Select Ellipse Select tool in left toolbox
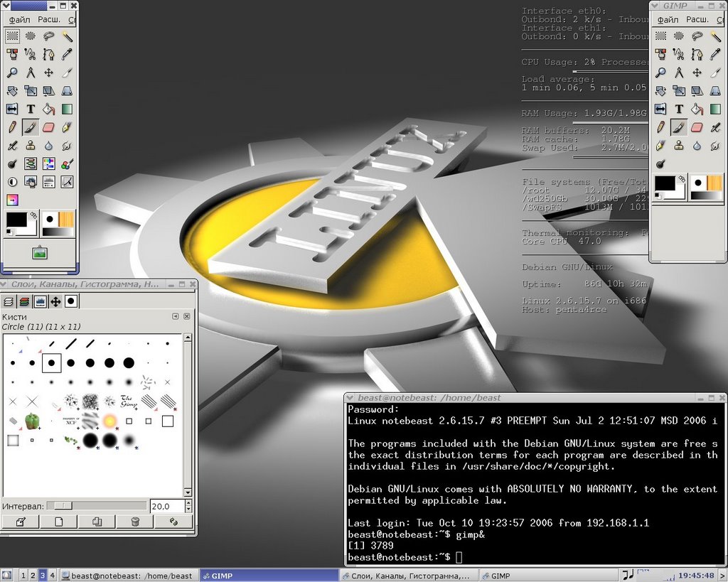Image resolution: width=728 pixels, height=582 pixels. pyautogui.click(x=31, y=36)
